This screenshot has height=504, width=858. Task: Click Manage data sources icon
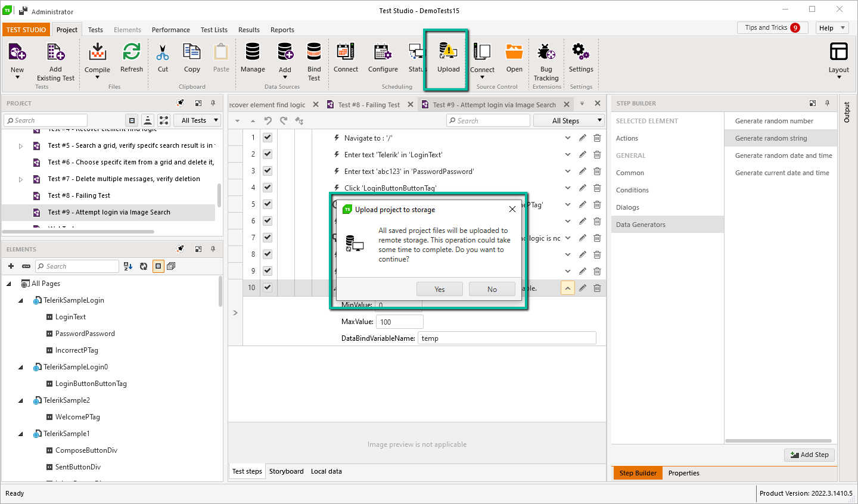click(x=253, y=52)
